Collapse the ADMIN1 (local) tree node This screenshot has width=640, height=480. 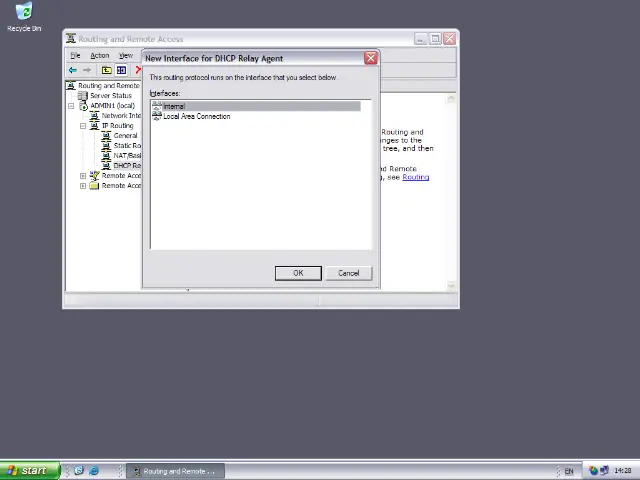point(71,106)
